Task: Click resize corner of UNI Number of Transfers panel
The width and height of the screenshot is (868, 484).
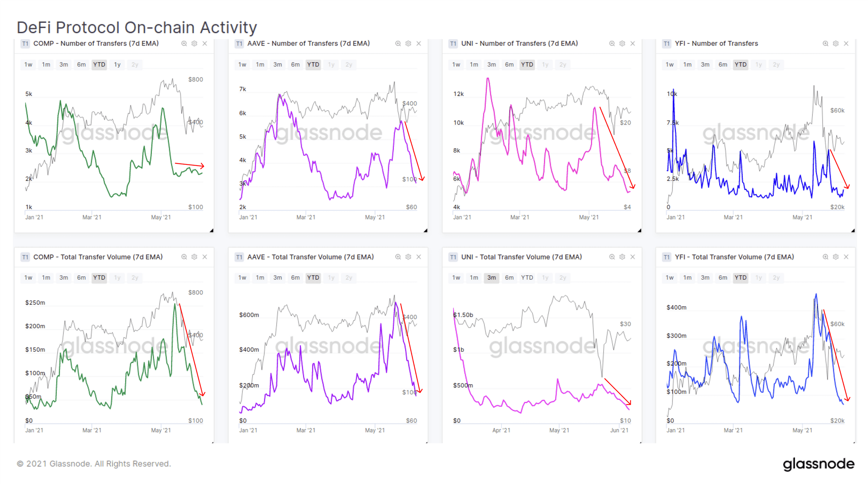Action: tap(639, 230)
